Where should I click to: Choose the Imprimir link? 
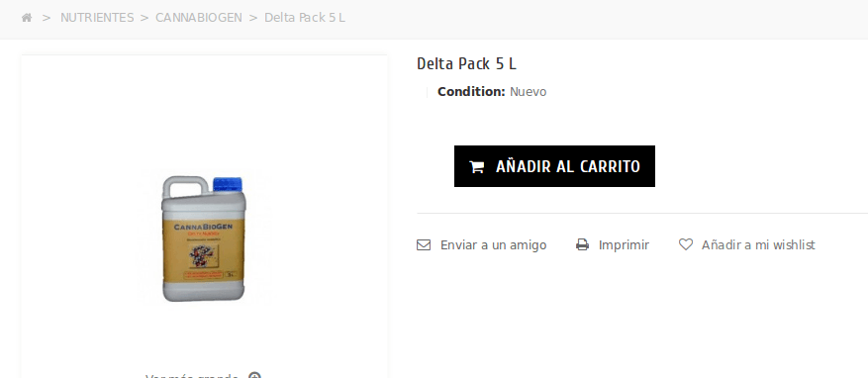[624, 244]
